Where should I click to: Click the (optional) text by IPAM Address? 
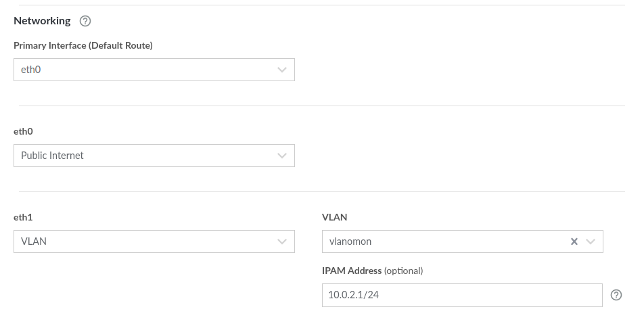click(x=404, y=271)
